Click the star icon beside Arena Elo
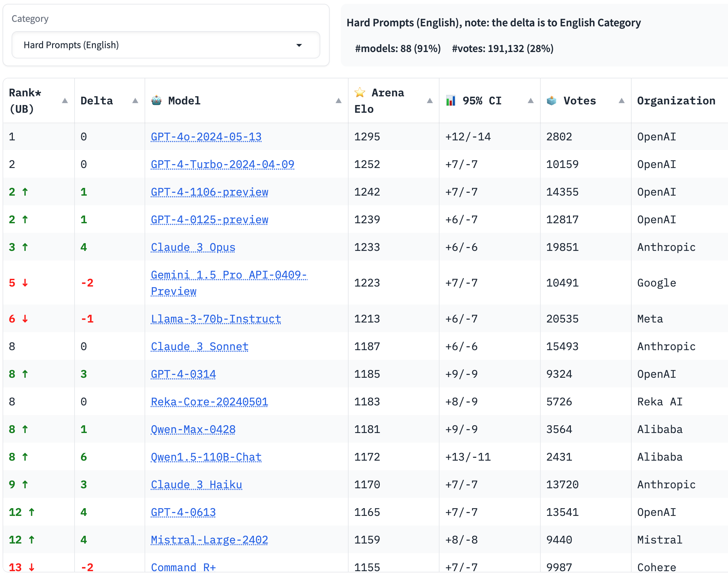The height and width of the screenshot is (575, 728). (x=360, y=92)
